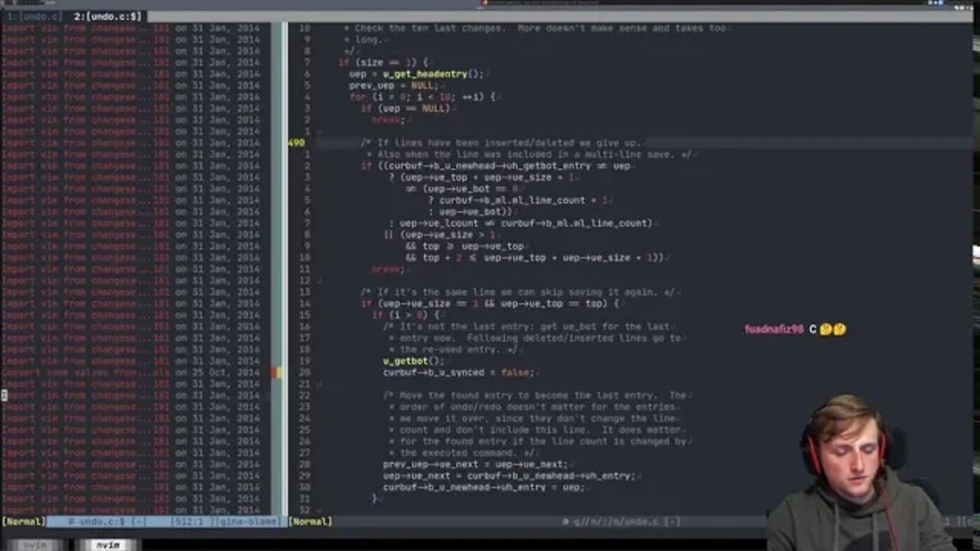The width and height of the screenshot is (980, 551).
Task: Click the [Normal] mode indicator in blame pane
Action: [x=23, y=521]
